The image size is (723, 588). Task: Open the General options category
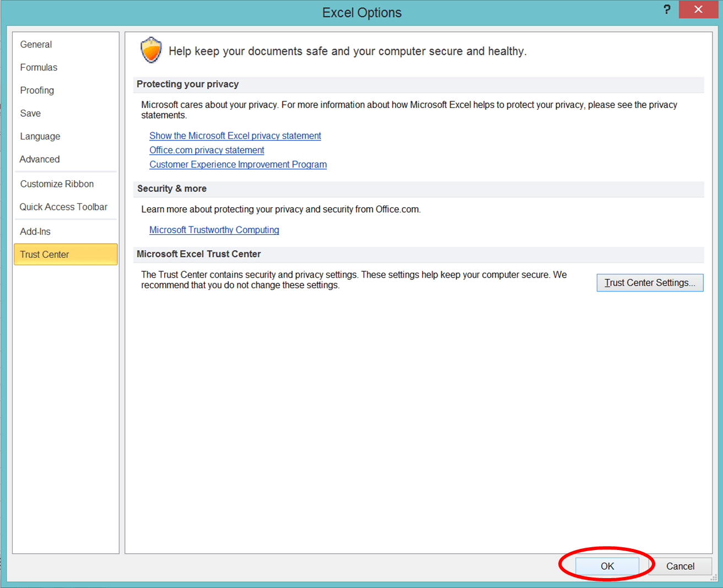tap(36, 45)
